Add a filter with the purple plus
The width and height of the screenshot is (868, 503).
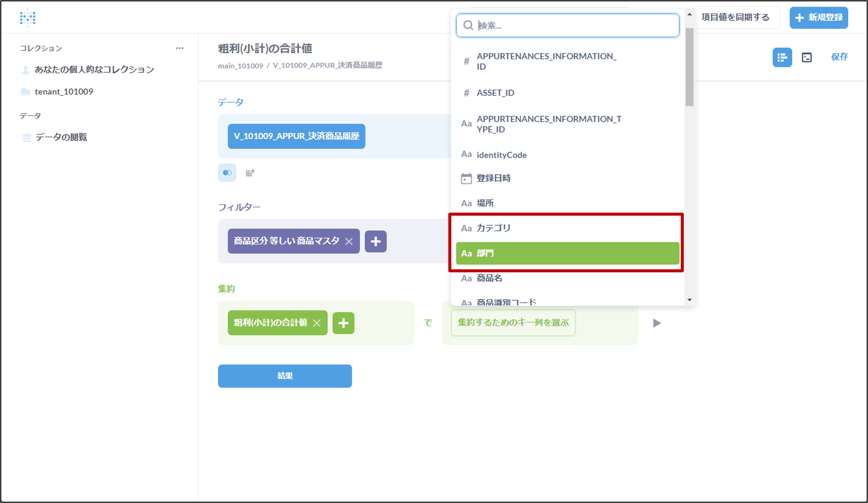(x=375, y=241)
